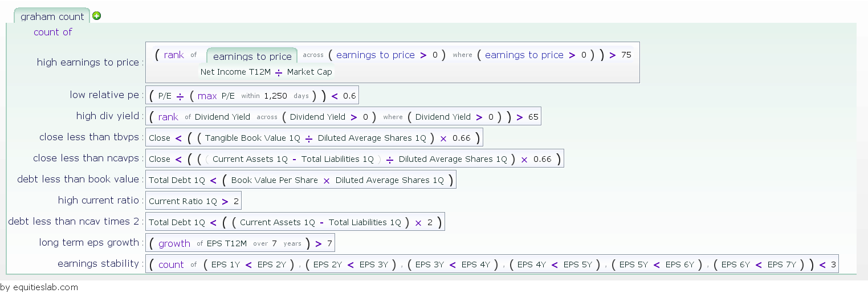Select the max operator in low relative pe
The width and height of the screenshot is (868, 293).
click(207, 96)
